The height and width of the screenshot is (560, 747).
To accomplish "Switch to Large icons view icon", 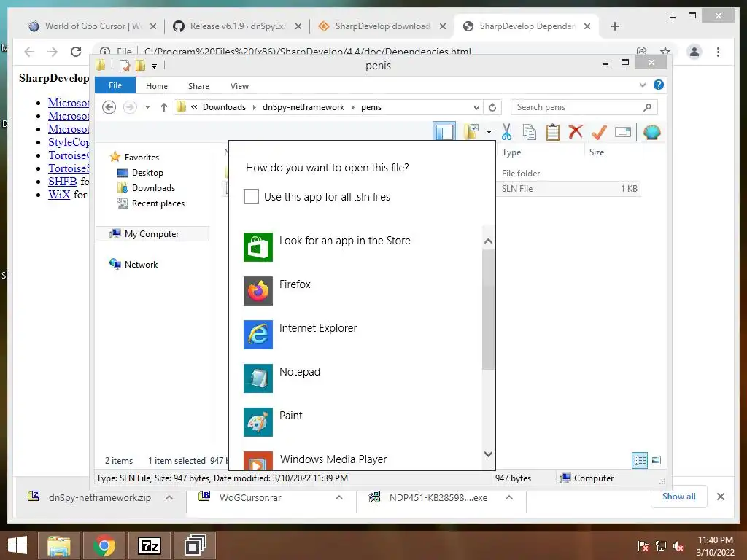I will [656, 460].
